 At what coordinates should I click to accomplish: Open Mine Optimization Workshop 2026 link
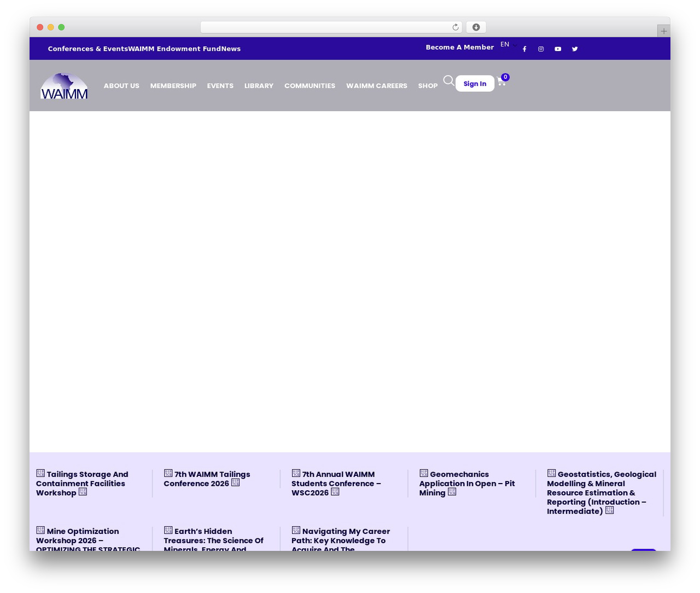click(x=88, y=538)
